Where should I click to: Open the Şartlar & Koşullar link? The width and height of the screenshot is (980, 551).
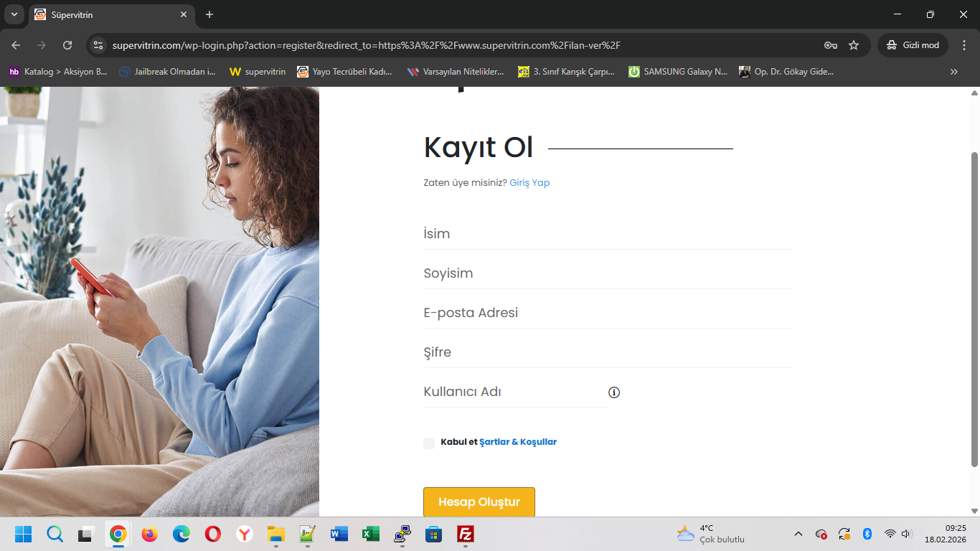[x=518, y=442]
